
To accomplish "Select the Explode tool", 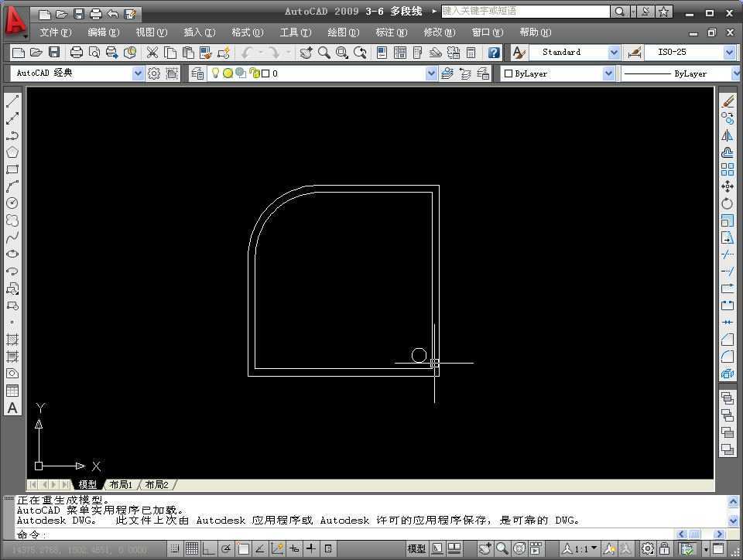I will point(728,374).
